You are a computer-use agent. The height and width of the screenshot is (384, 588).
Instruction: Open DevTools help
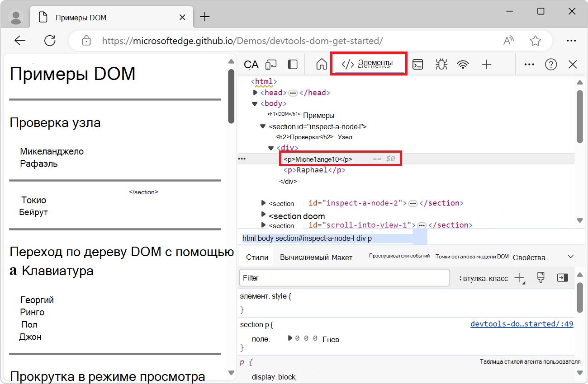tap(551, 64)
